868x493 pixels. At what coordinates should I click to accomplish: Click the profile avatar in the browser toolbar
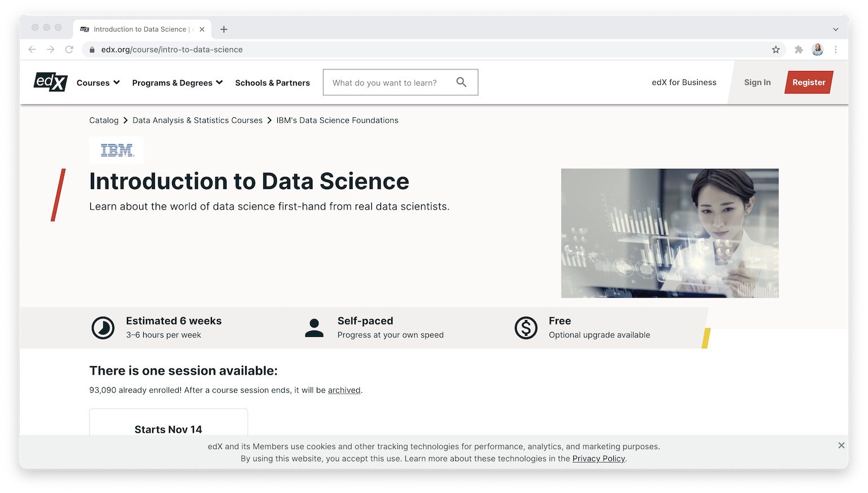point(817,50)
